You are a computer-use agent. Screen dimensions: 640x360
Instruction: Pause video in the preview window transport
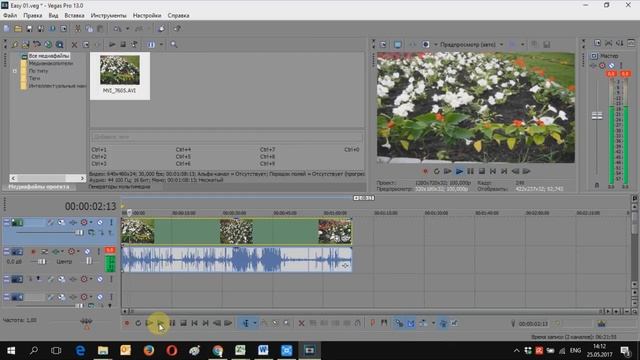coord(471,171)
